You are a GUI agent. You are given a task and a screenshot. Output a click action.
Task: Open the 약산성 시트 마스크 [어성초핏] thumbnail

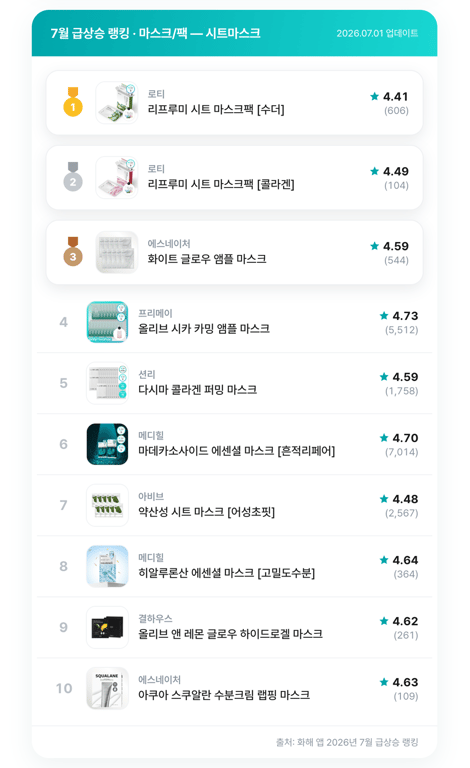[107, 505]
